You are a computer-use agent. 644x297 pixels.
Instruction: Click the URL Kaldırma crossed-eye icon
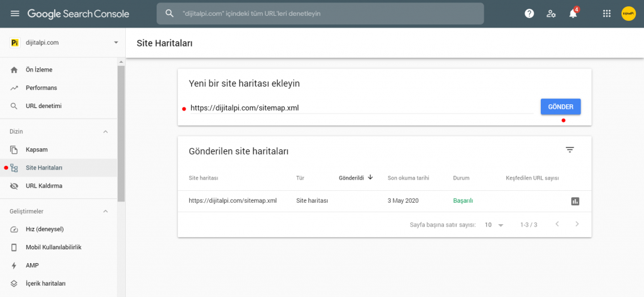click(14, 186)
